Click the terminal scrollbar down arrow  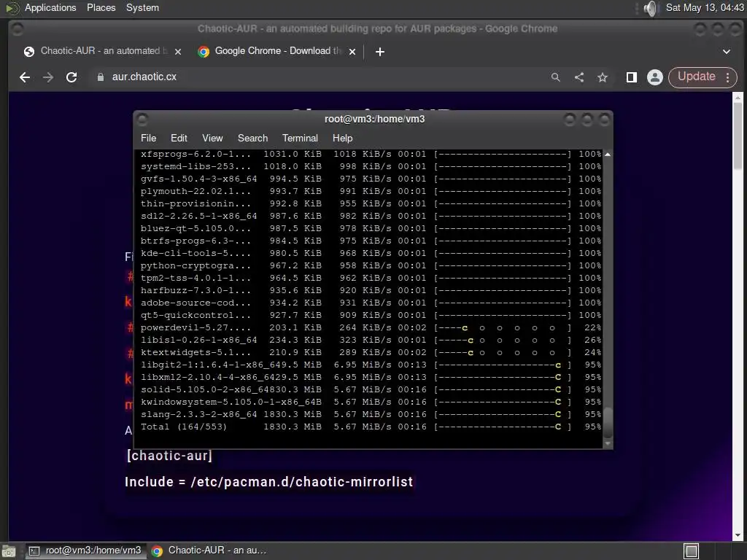point(608,443)
